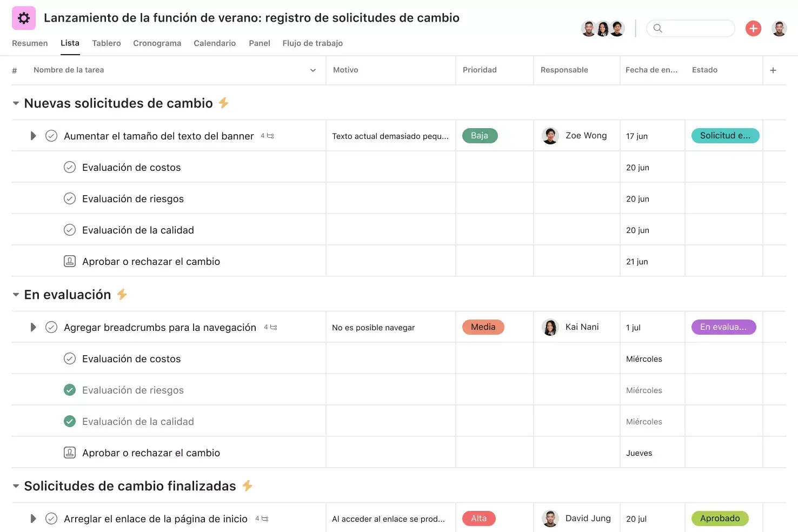798x532 pixels.
Task: Click the Responsable column header
Action: point(564,70)
